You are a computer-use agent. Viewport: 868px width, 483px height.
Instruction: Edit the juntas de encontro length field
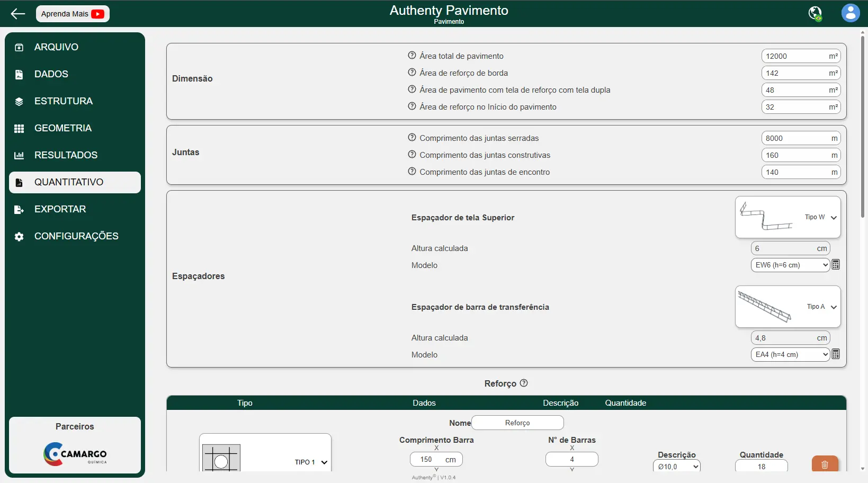[x=801, y=172]
